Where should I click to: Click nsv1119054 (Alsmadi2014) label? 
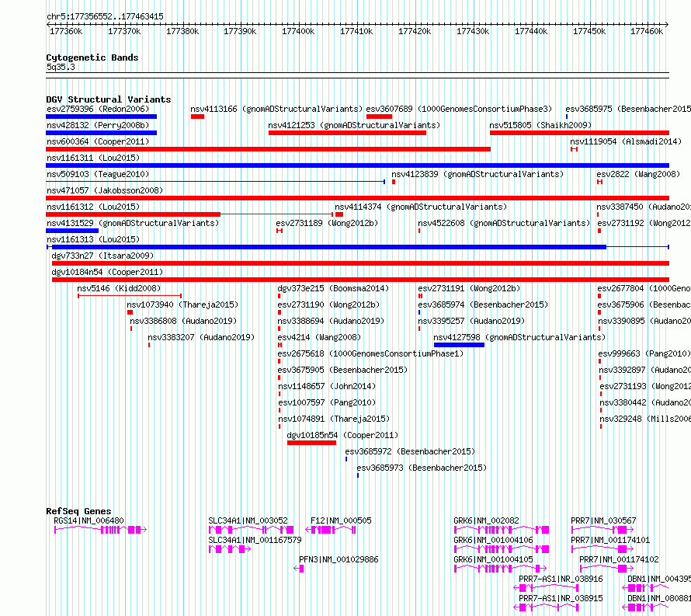tap(626, 141)
